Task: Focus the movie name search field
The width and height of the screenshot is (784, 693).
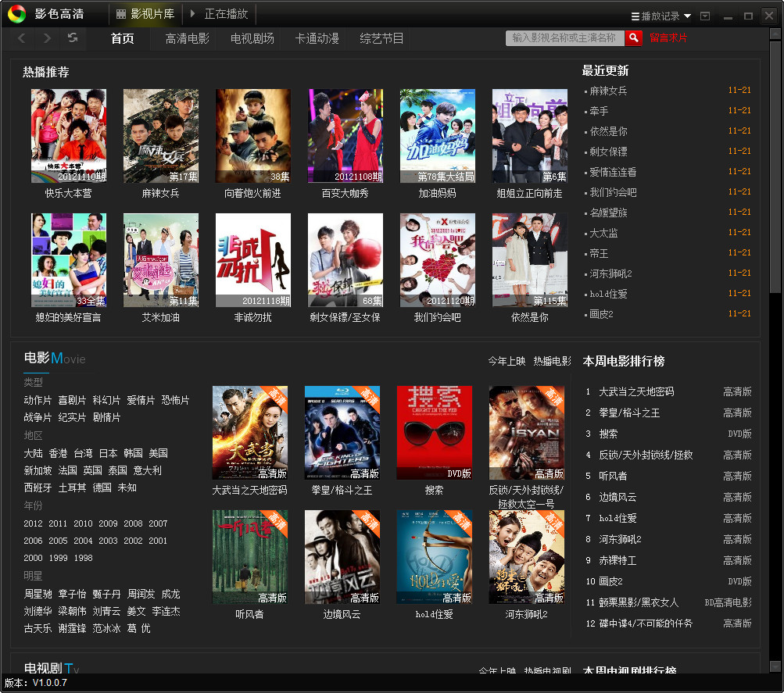Action: (565, 38)
